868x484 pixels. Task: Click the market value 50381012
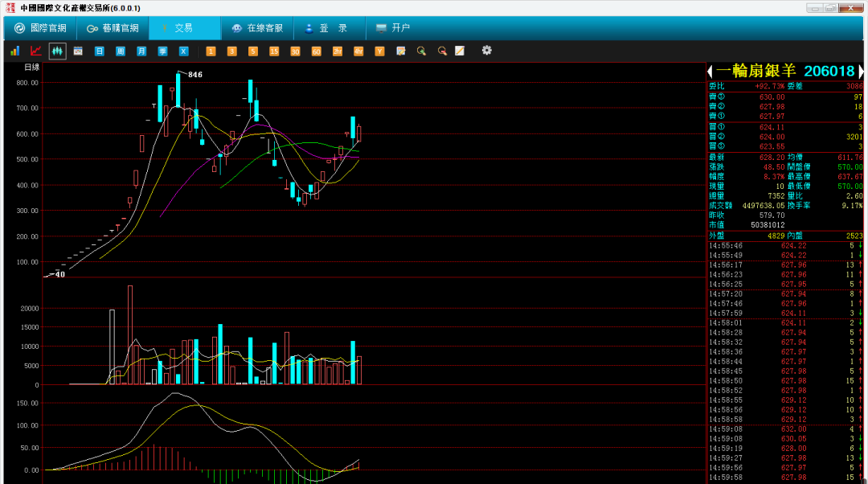(768, 225)
